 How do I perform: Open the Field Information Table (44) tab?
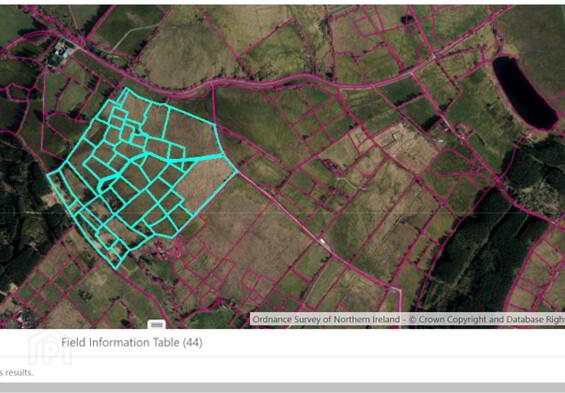132,342
